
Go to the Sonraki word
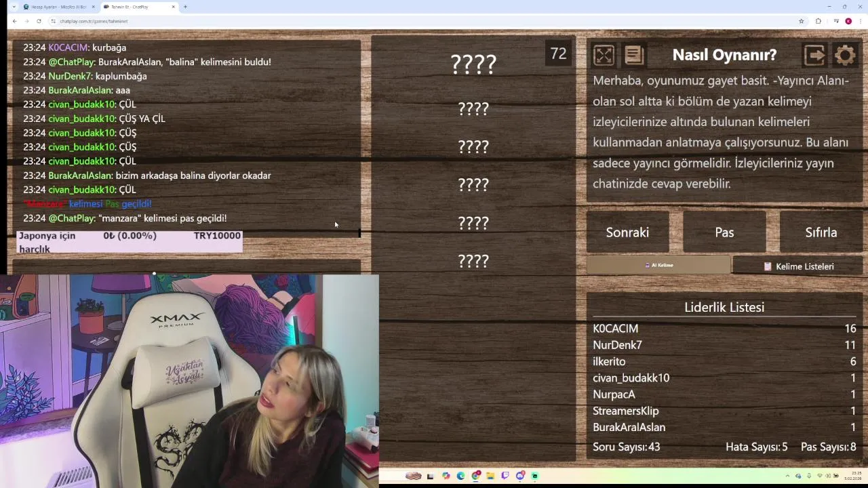click(x=627, y=232)
